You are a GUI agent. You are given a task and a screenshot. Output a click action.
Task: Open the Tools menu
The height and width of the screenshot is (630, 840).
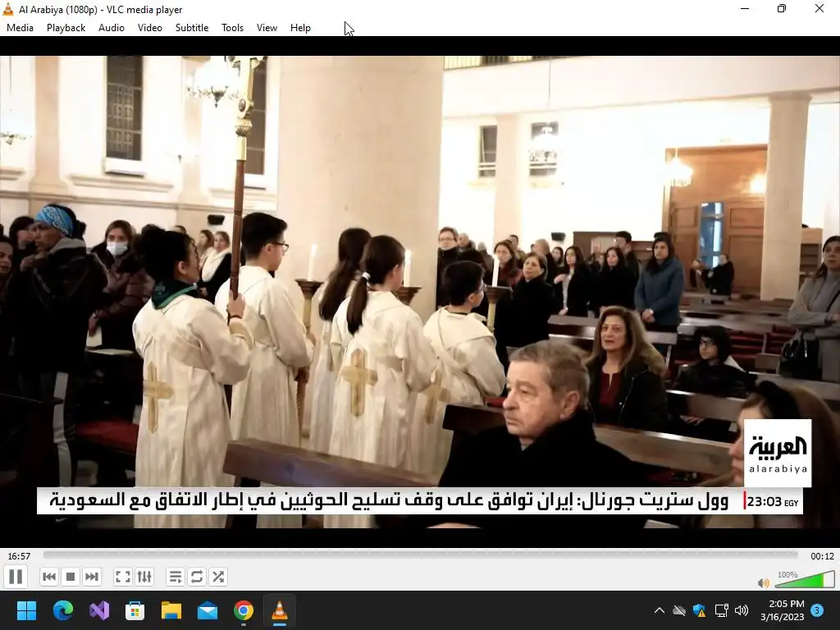pyautogui.click(x=232, y=28)
